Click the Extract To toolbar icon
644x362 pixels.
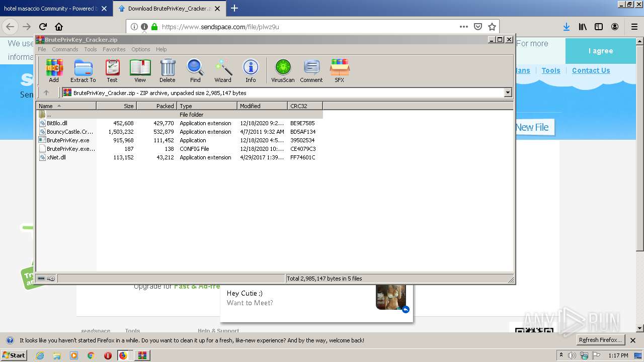(83, 71)
